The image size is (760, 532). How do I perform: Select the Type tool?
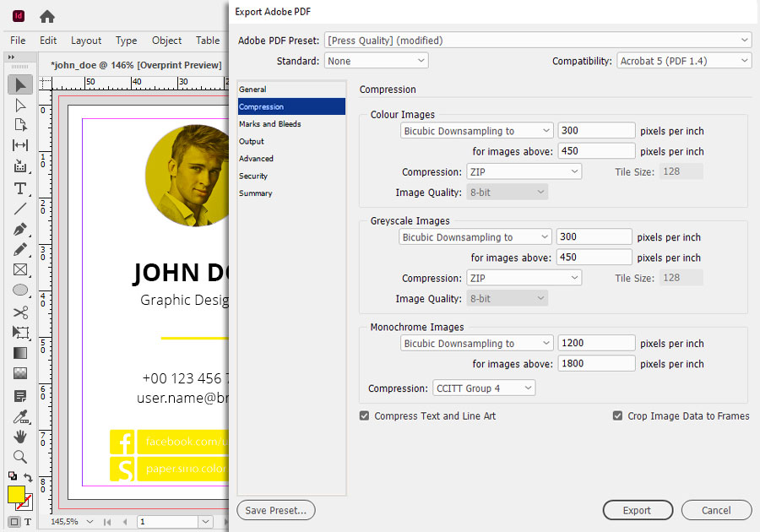click(20, 188)
